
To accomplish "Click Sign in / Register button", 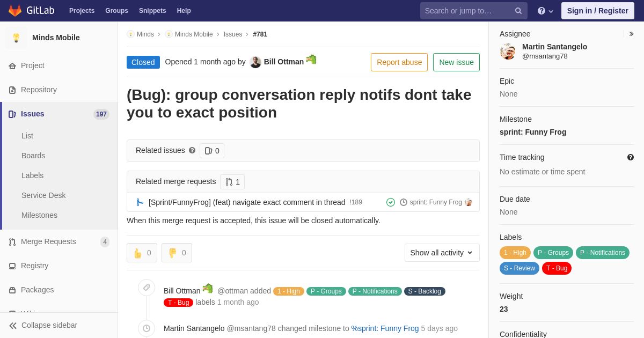I will pyautogui.click(x=597, y=11).
